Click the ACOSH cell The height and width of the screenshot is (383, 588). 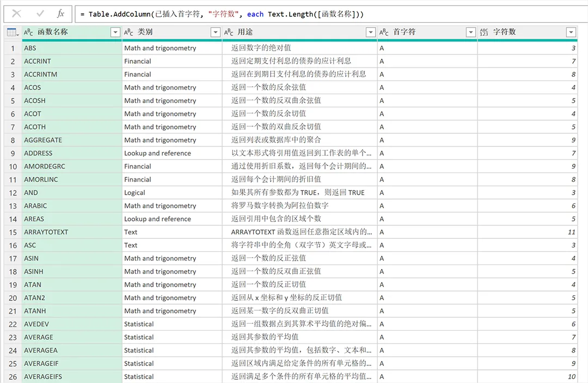(x=72, y=101)
